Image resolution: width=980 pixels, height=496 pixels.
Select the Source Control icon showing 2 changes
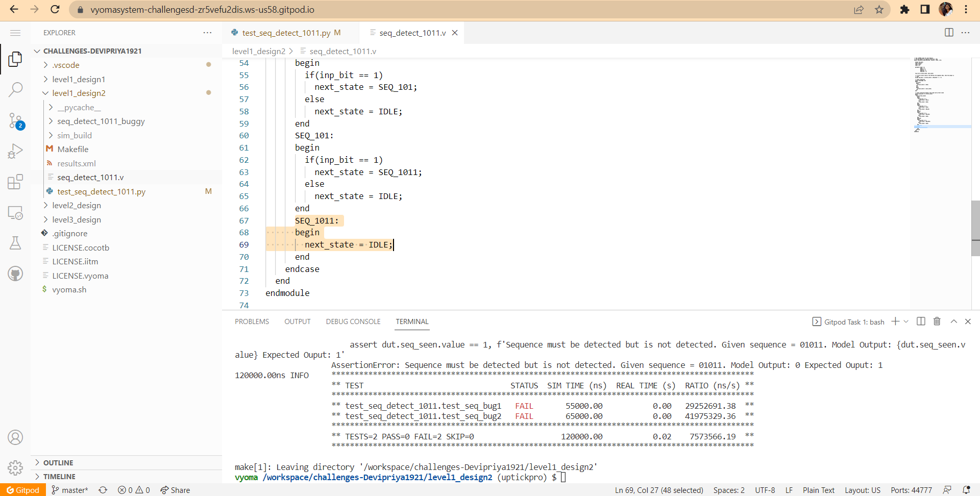16,120
